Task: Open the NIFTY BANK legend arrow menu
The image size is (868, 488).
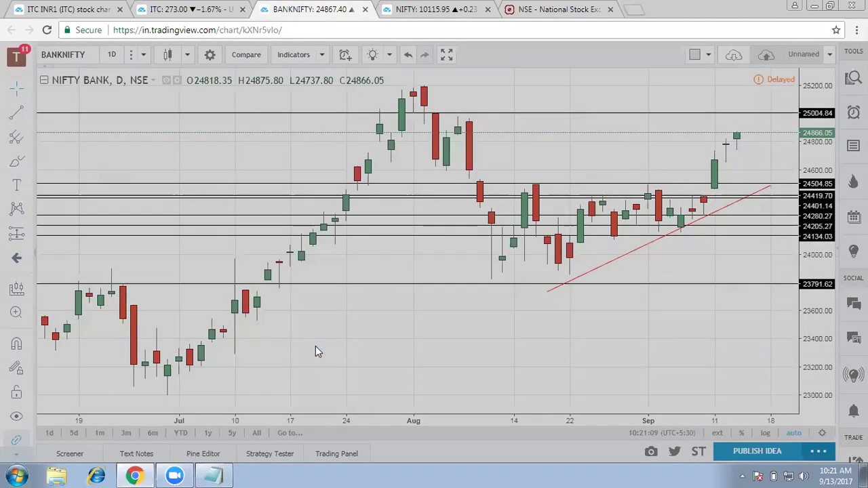Action: (154, 81)
